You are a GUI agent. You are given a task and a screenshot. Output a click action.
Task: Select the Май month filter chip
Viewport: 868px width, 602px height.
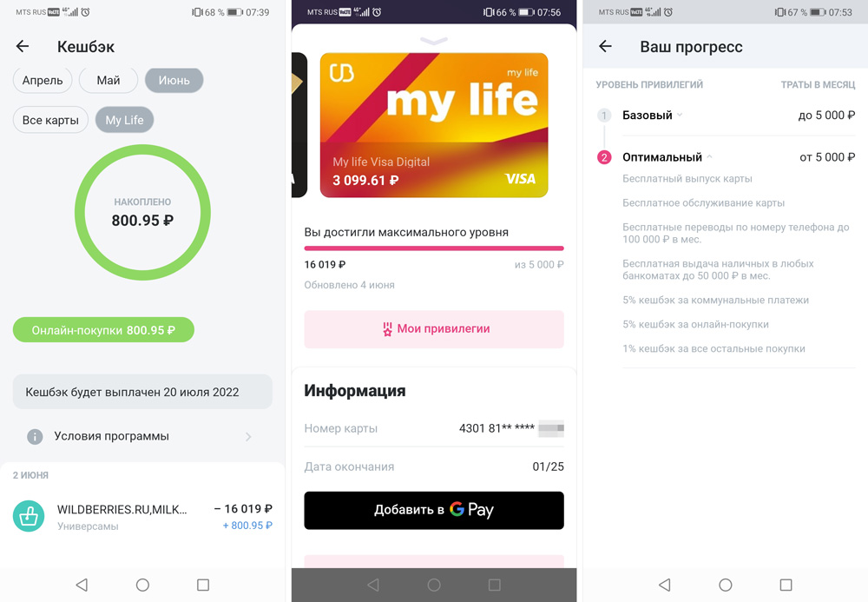(108, 80)
